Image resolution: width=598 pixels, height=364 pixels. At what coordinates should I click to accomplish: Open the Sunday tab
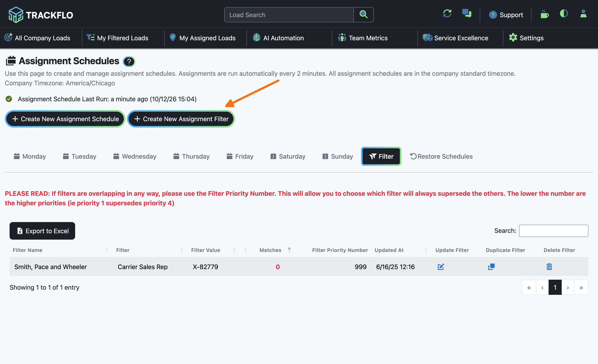(x=338, y=156)
